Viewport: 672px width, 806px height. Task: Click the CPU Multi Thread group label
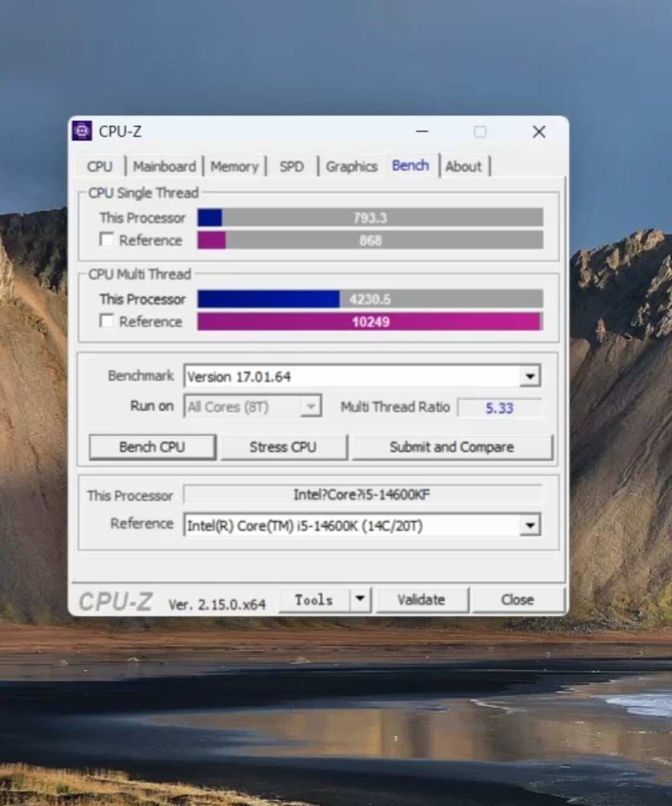tap(139, 274)
